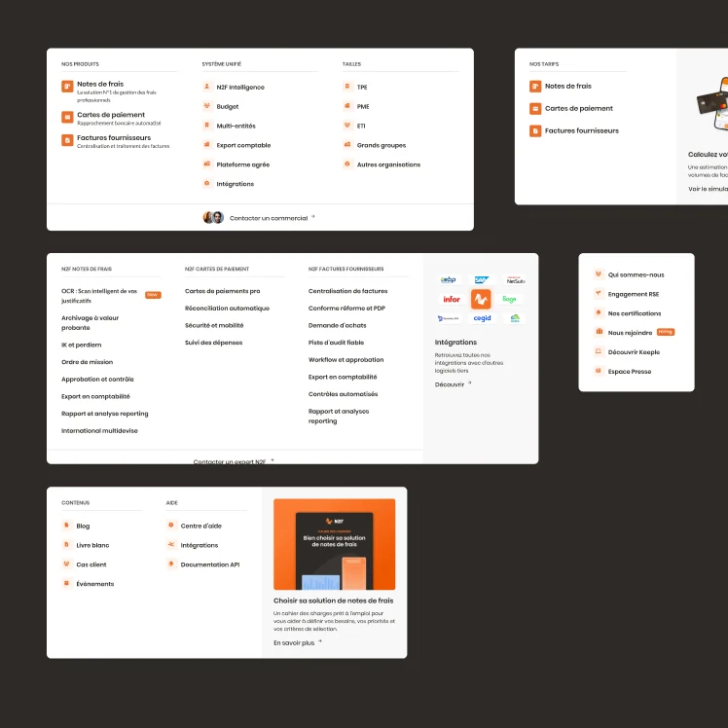728x728 pixels.
Task: Click the Export comptable icon
Action: pos(207,144)
